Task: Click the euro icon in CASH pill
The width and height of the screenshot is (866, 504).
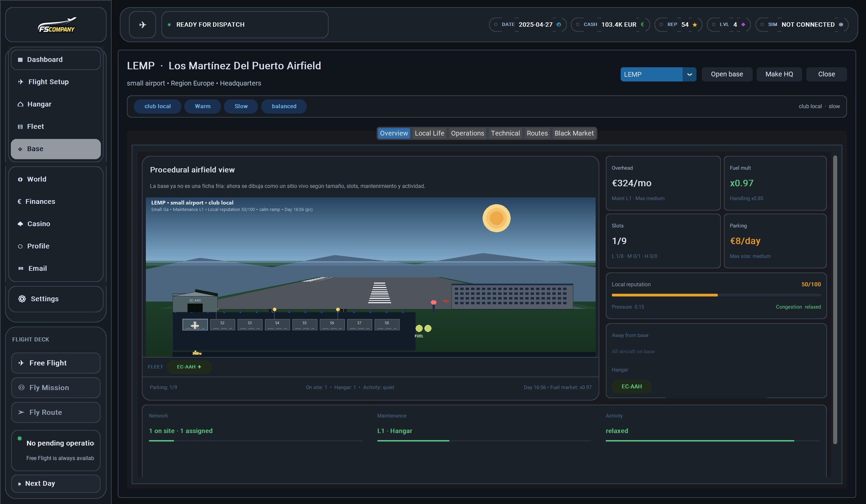Action: pos(642,24)
